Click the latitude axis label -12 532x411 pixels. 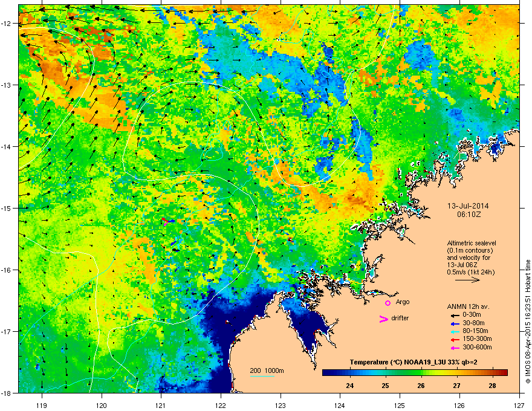[x=7, y=24]
